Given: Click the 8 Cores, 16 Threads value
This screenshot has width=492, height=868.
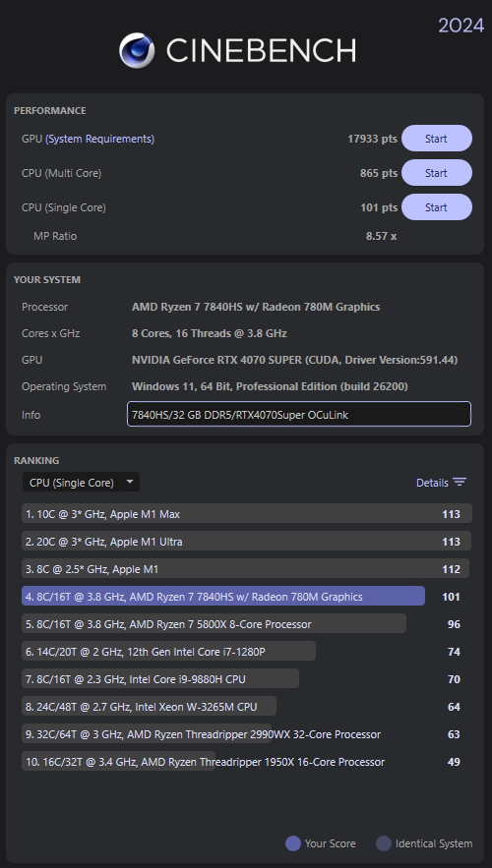Looking at the screenshot, I should 210,333.
